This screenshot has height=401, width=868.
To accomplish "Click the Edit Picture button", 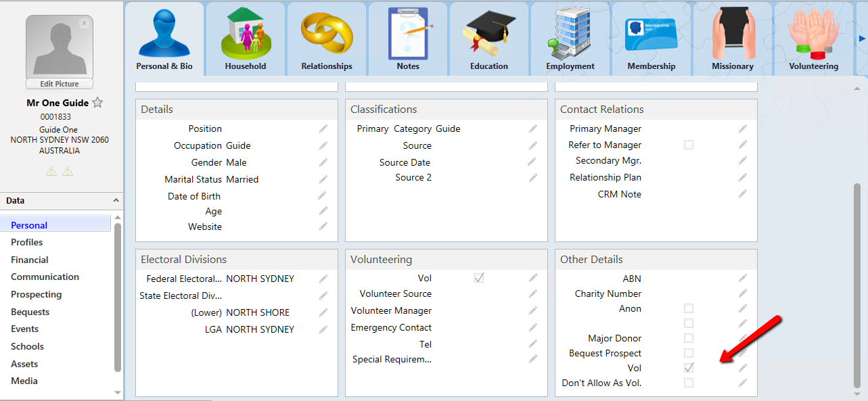I will 60,84.
